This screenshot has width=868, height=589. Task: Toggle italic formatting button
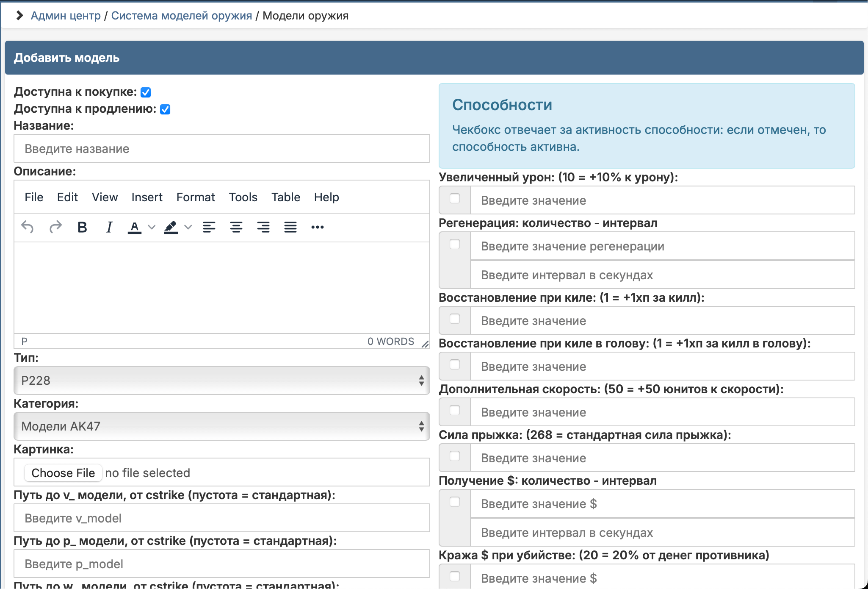[109, 227]
